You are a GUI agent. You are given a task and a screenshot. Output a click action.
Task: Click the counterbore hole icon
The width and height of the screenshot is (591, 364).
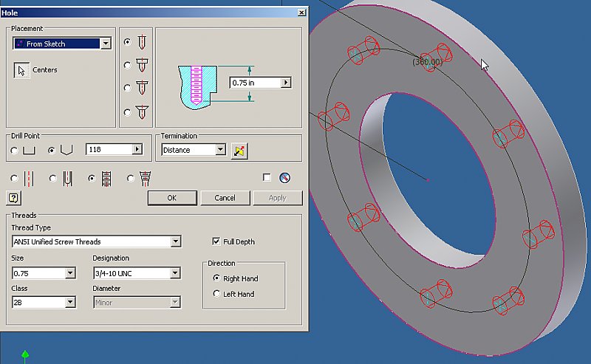[x=142, y=65]
